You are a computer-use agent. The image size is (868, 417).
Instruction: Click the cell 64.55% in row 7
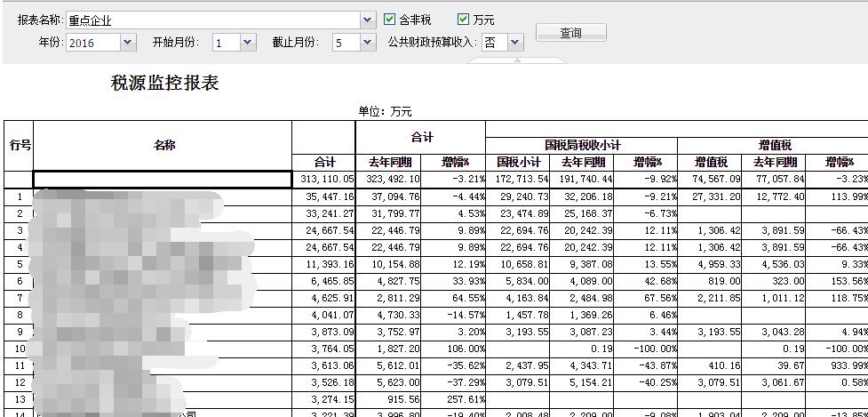[453, 299]
